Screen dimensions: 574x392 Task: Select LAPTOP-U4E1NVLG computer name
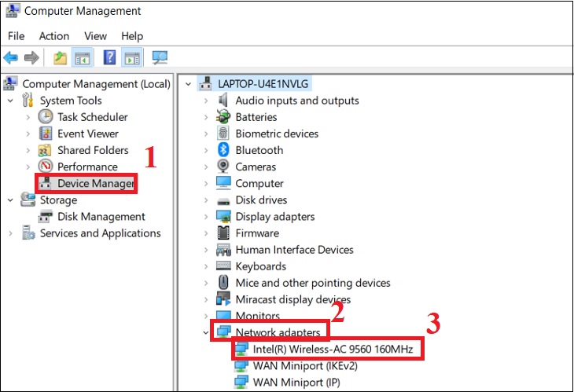coord(263,84)
